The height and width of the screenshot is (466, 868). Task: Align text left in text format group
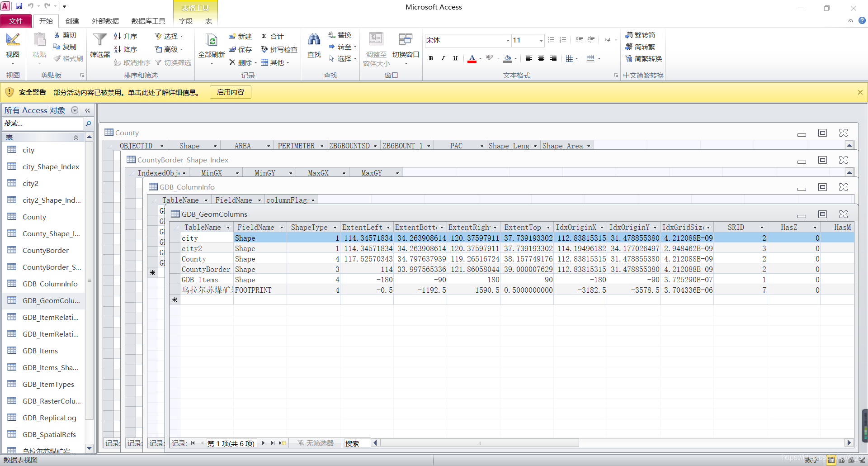528,58
